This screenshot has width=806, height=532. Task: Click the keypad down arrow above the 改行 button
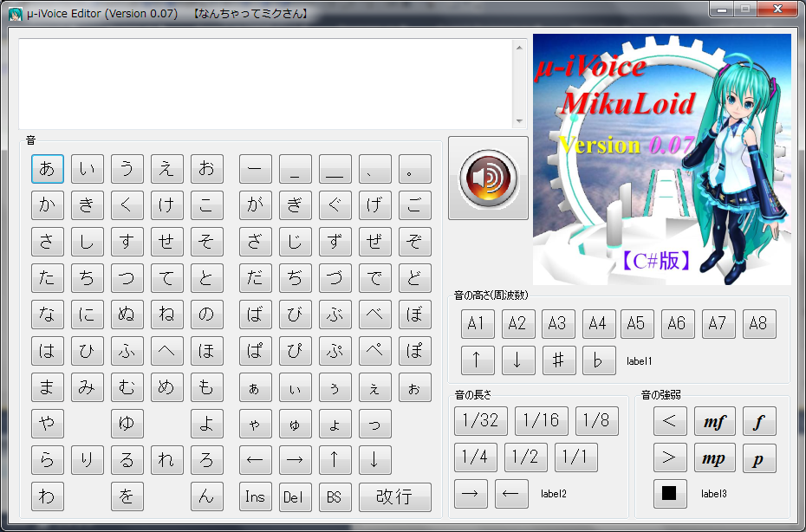click(x=374, y=459)
